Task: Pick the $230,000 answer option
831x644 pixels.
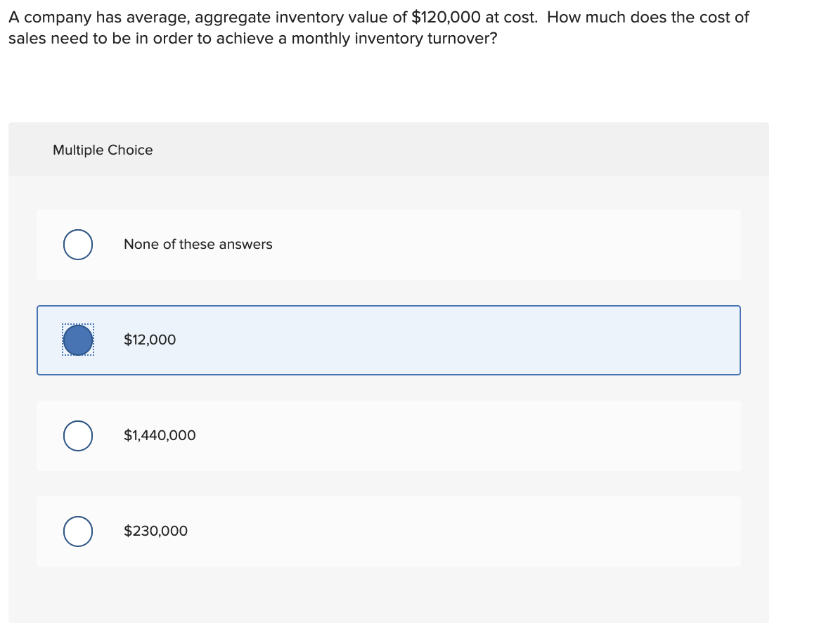Action: tap(389, 532)
